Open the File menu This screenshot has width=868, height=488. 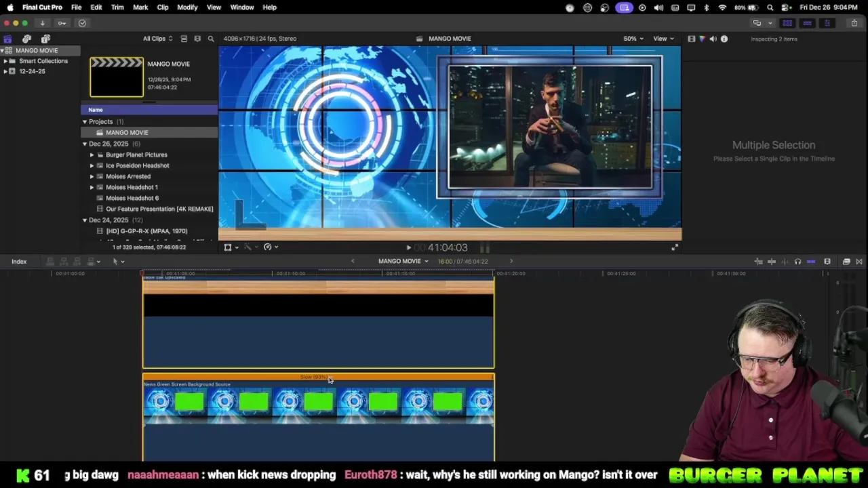click(77, 7)
